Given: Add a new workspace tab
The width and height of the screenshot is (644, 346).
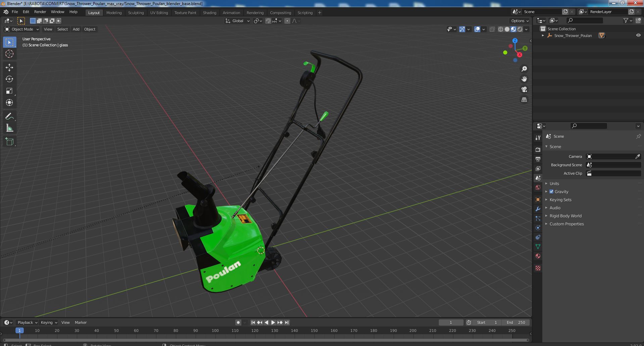Looking at the screenshot, I should tap(319, 13).
